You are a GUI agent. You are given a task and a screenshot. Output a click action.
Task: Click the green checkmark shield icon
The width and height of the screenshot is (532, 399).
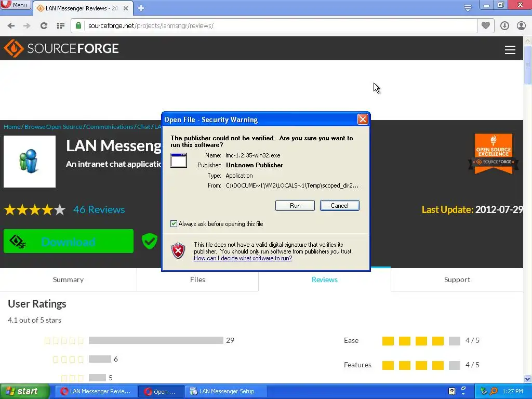149,241
